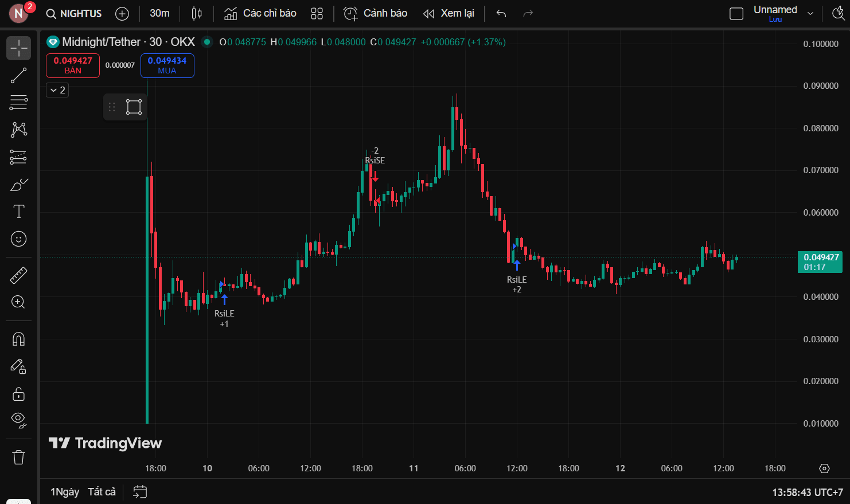Open the candlestick chart type menu
Screen dimensions: 850x504
point(197,14)
